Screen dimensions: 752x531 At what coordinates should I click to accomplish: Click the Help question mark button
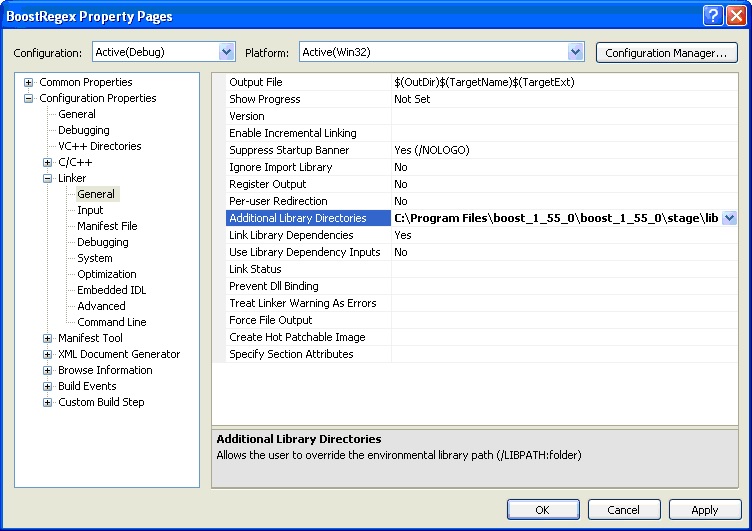(713, 15)
